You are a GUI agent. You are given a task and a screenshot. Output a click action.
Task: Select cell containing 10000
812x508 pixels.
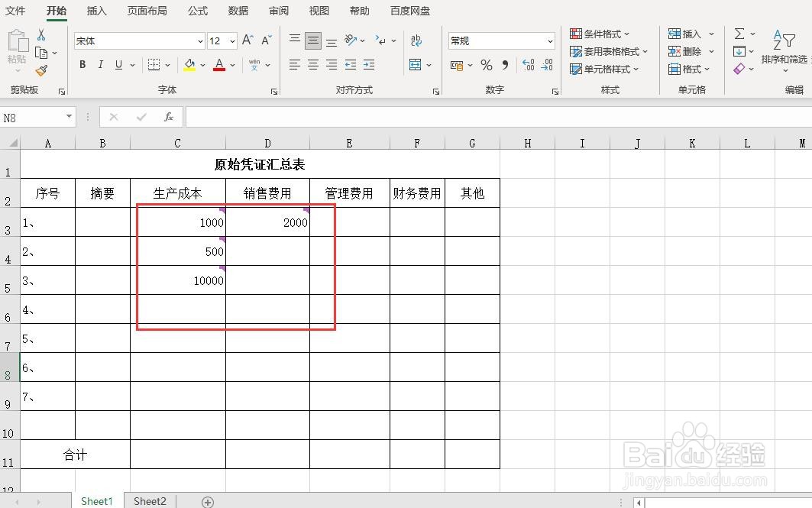click(178, 280)
